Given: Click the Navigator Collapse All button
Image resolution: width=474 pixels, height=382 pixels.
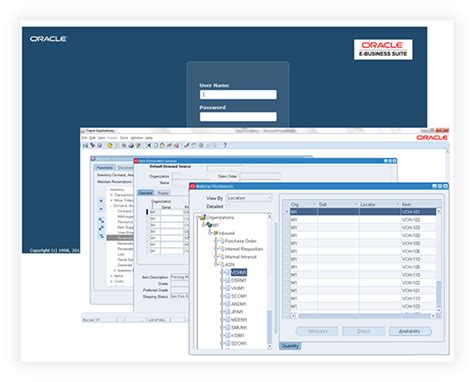Looking at the screenshot, I should (101, 236).
